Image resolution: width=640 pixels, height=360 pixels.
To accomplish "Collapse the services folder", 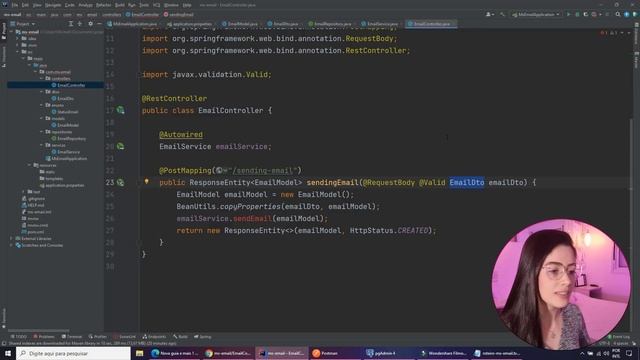I will tap(42, 145).
